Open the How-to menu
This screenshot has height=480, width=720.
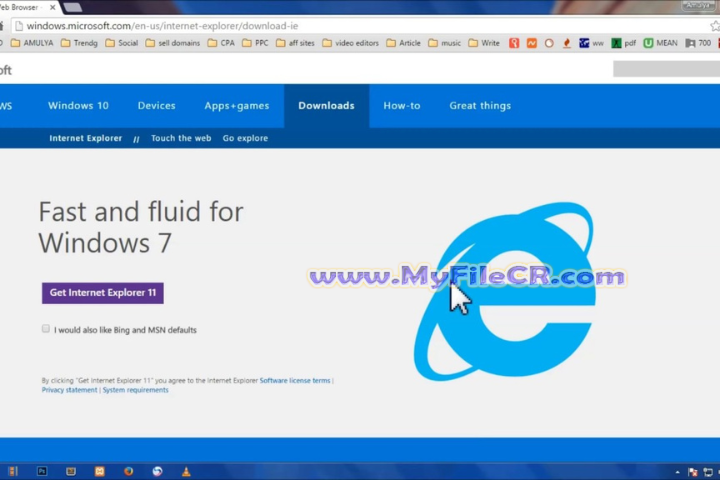point(402,106)
